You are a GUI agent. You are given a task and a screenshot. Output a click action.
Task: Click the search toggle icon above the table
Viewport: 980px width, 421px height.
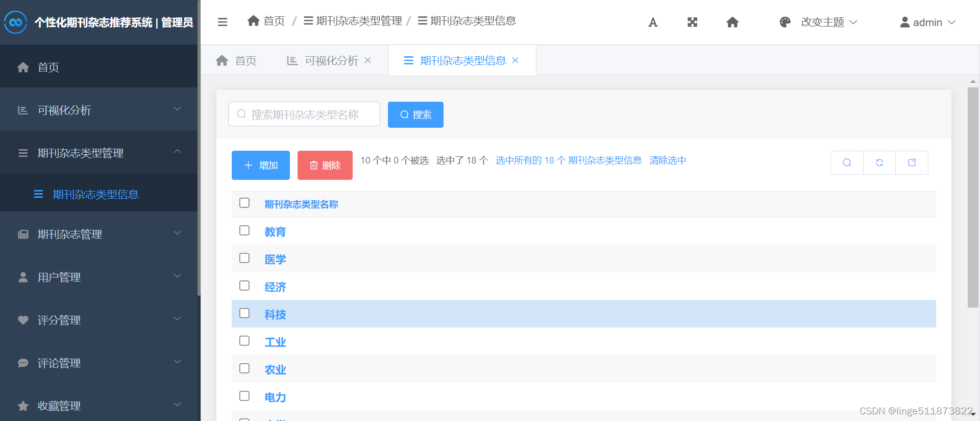tap(847, 162)
